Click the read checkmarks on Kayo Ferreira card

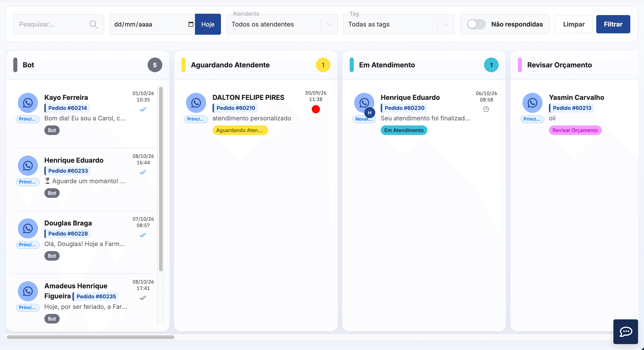click(x=143, y=109)
